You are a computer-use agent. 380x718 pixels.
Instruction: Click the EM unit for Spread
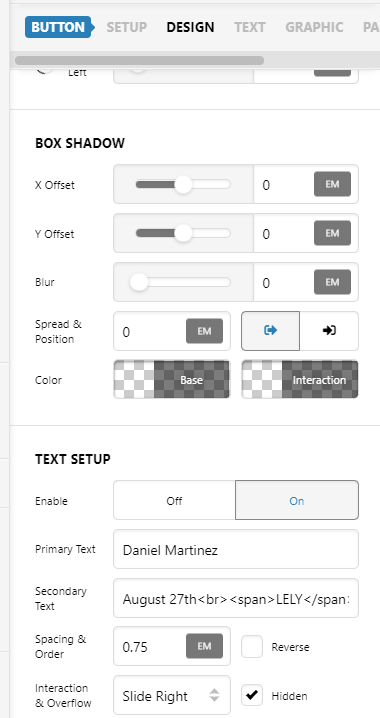(x=204, y=331)
